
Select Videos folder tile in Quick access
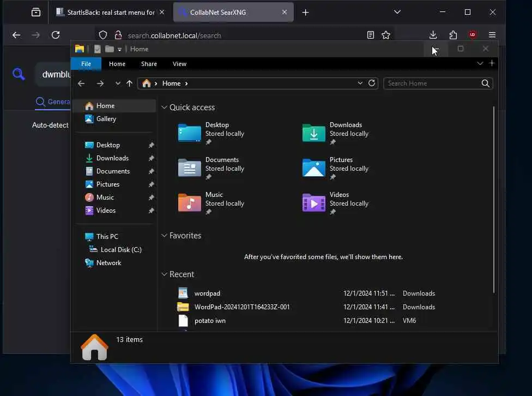336,203
